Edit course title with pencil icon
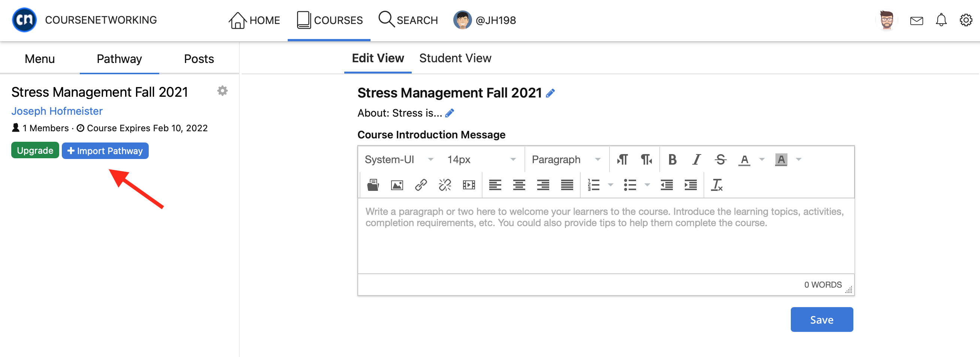This screenshot has width=980, height=357. 550,93
